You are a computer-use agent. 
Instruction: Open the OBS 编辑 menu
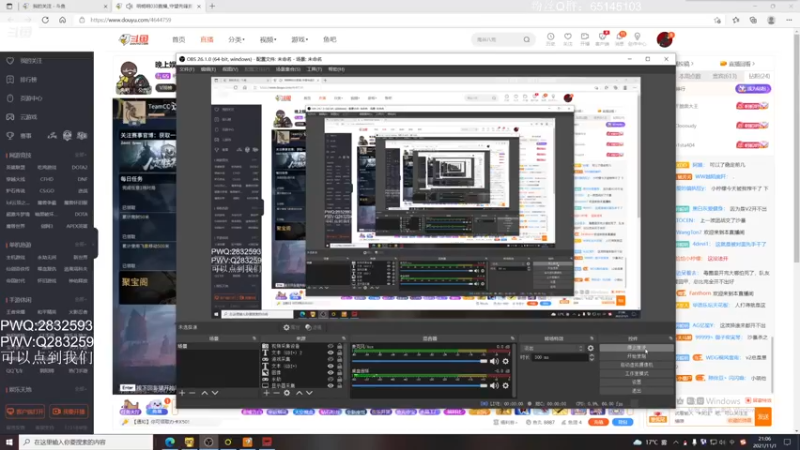pyautogui.click(x=208, y=69)
